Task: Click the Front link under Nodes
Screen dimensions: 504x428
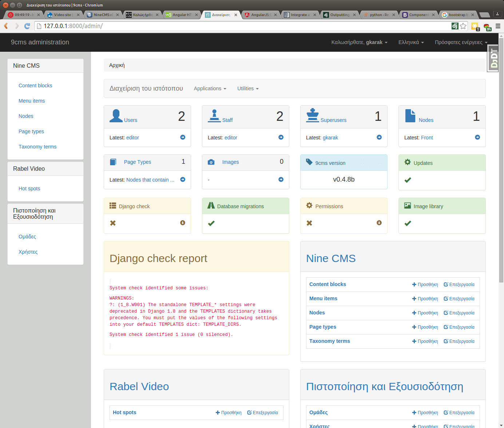Action: [427, 138]
